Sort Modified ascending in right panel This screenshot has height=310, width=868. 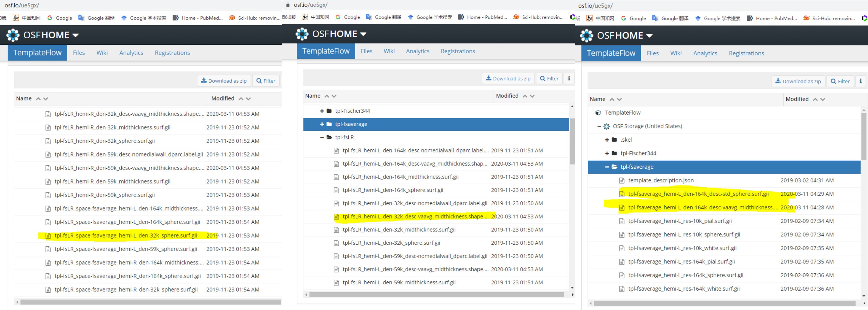tap(815, 99)
